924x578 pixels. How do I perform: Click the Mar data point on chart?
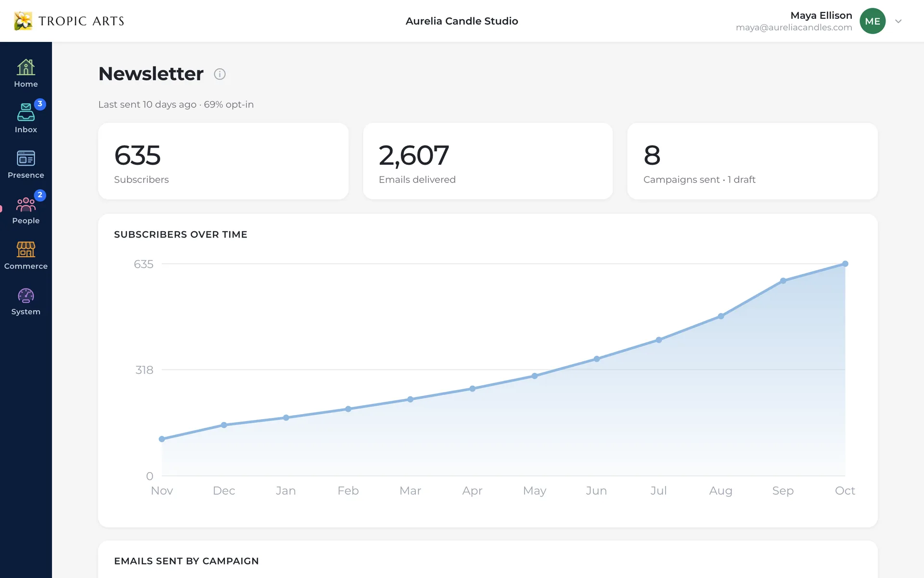click(410, 399)
